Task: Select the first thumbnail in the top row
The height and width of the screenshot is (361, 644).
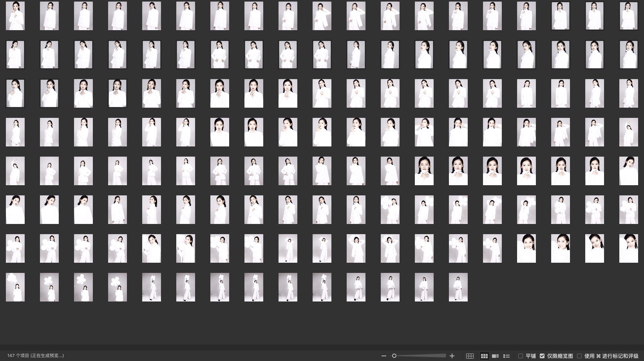Action: pyautogui.click(x=15, y=16)
